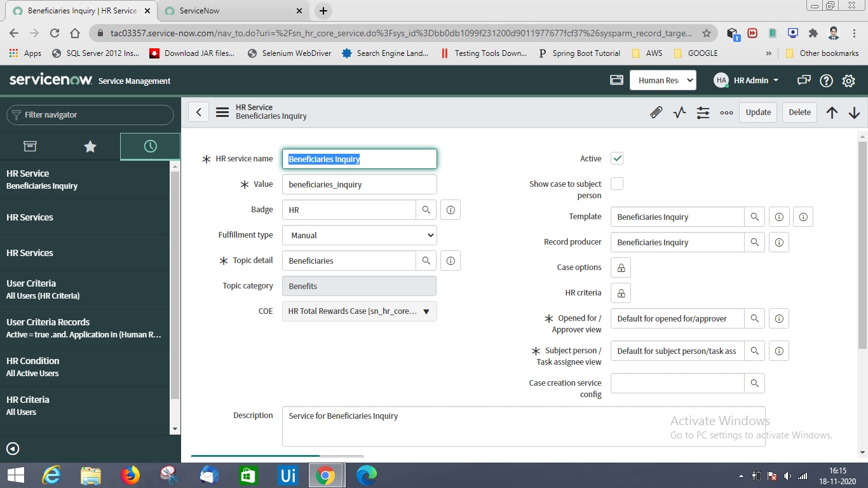This screenshot has height=488, width=868.
Task: Open a new browser tab
Action: pyautogui.click(x=323, y=11)
